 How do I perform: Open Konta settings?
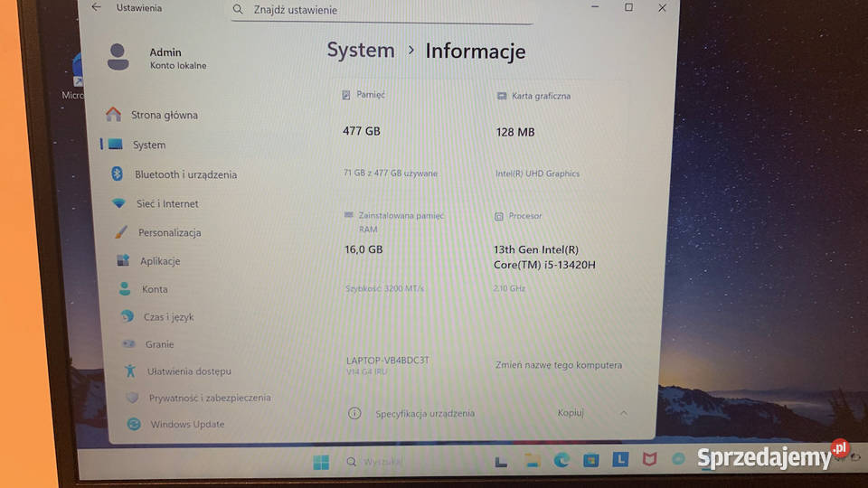coord(155,289)
